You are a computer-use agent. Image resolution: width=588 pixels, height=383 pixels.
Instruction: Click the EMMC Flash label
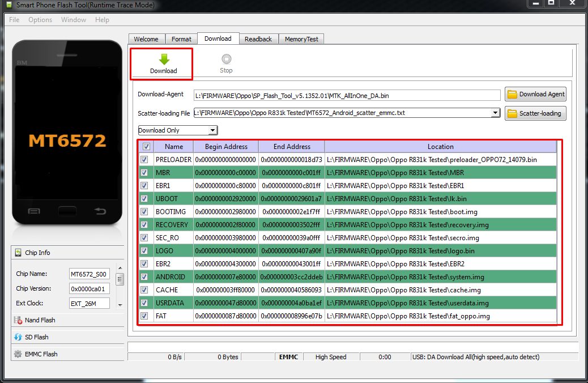pyautogui.click(x=41, y=354)
